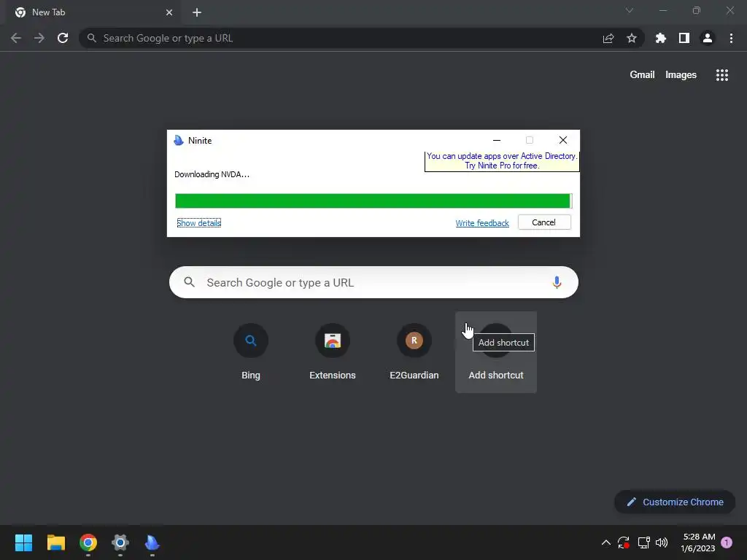Open the Extensions puzzle icon
The width and height of the screenshot is (747, 560).
click(x=661, y=38)
